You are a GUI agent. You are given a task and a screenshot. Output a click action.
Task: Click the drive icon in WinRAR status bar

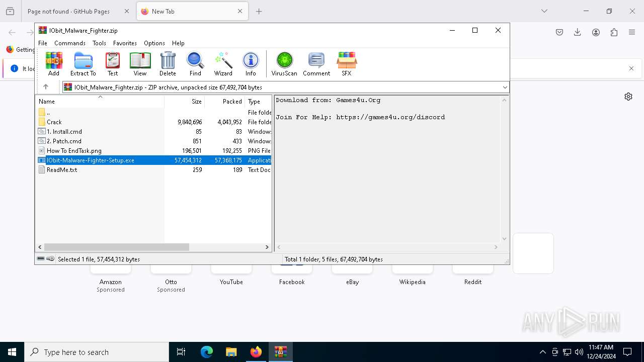click(x=41, y=259)
